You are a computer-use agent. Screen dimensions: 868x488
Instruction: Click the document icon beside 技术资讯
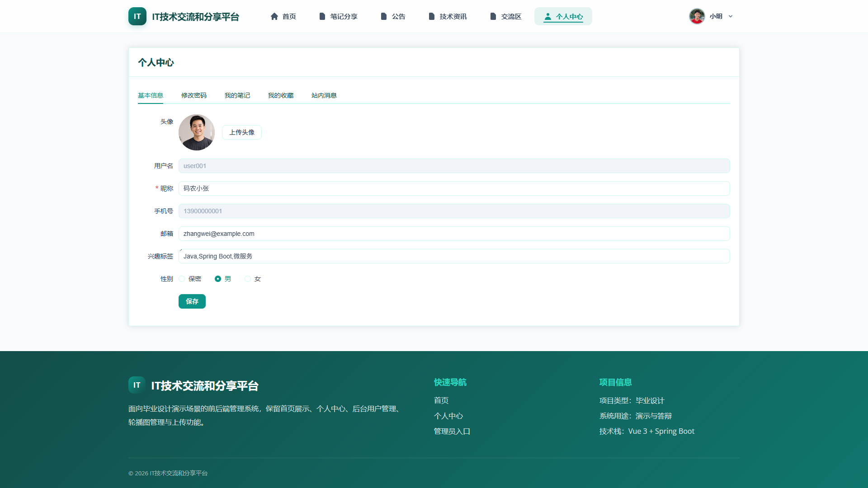click(x=432, y=16)
